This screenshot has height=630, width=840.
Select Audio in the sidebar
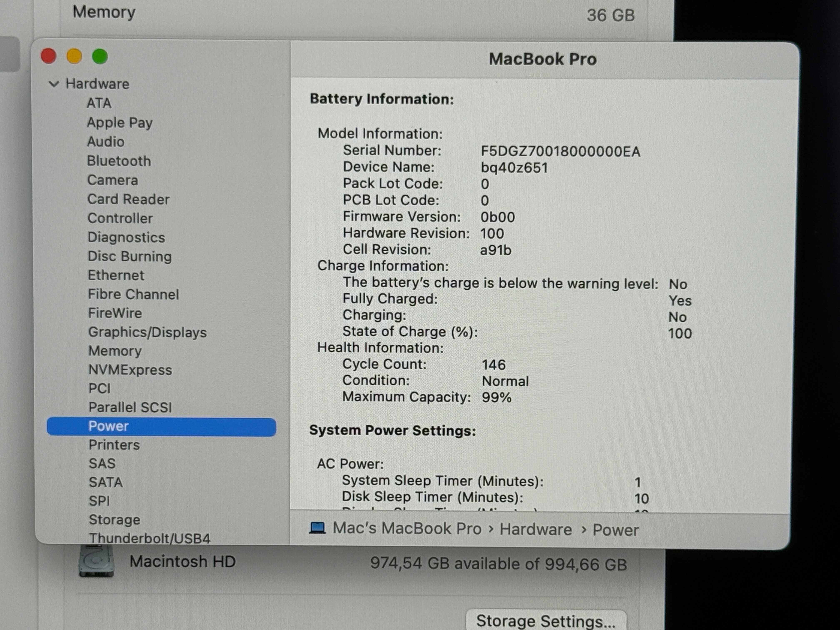coord(106,142)
